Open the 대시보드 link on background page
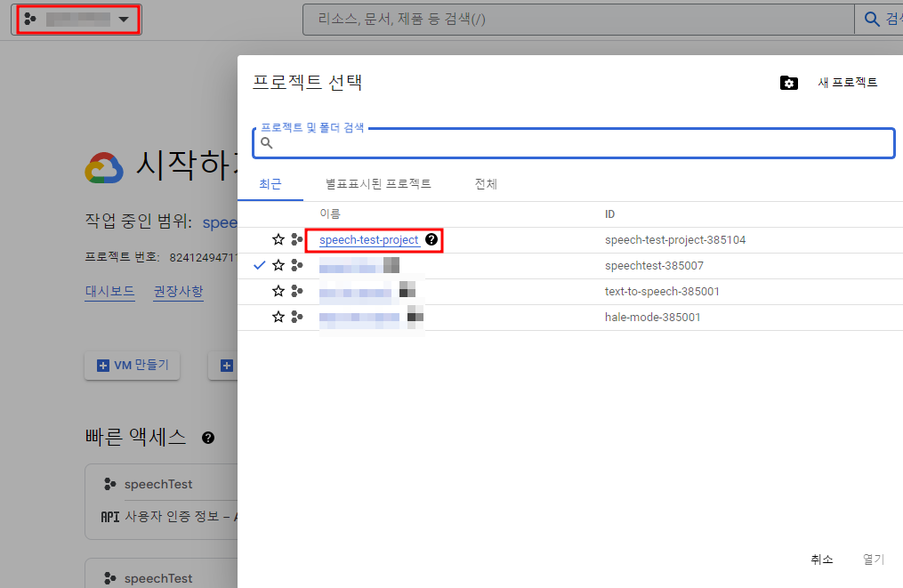Image resolution: width=903 pixels, height=588 pixels. pyautogui.click(x=110, y=291)
